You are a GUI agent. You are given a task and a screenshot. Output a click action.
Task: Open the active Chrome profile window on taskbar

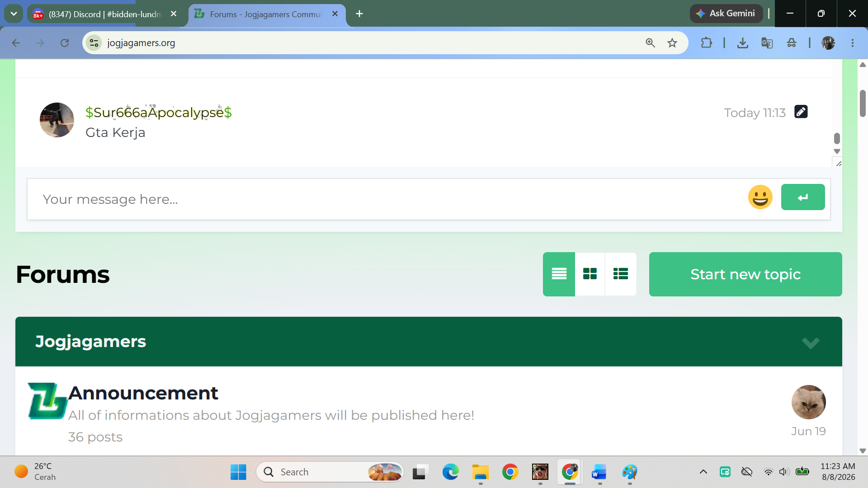[x=570, y=472]
